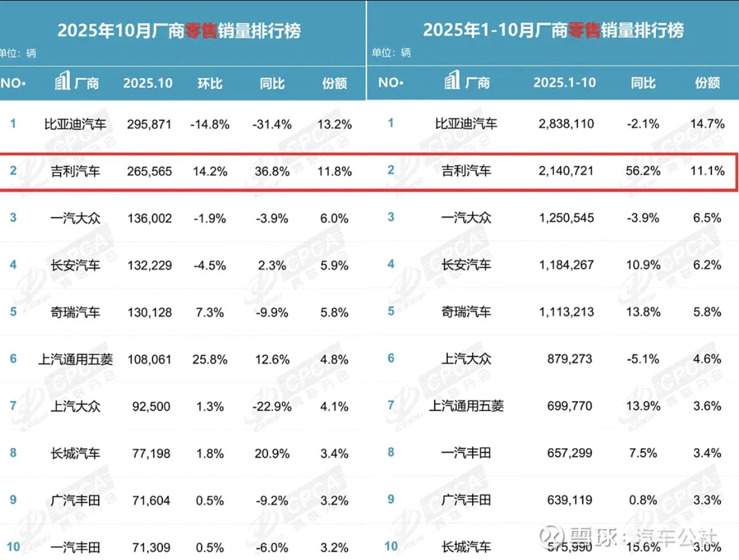The image size is (739, 560).
Task: Click the 2025年1-10月厂商零售销量排行榜 title
Action: pos(553,31)
